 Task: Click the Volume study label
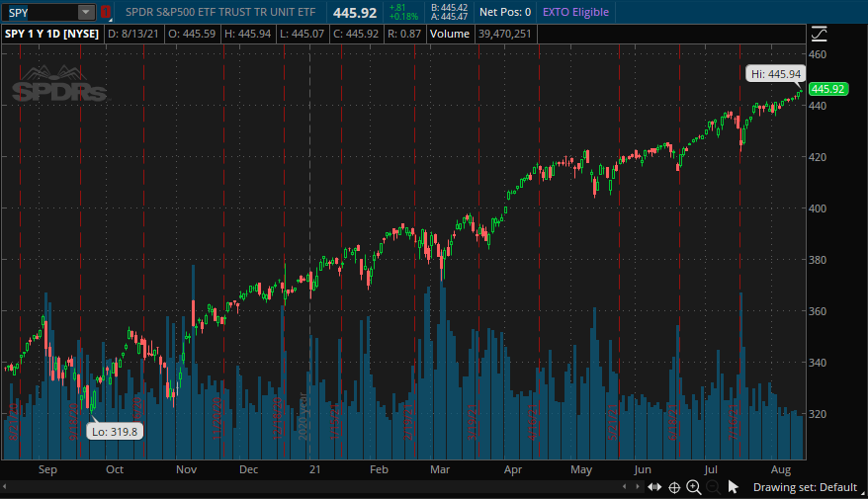pyautogui.click(x=450, y=34)
